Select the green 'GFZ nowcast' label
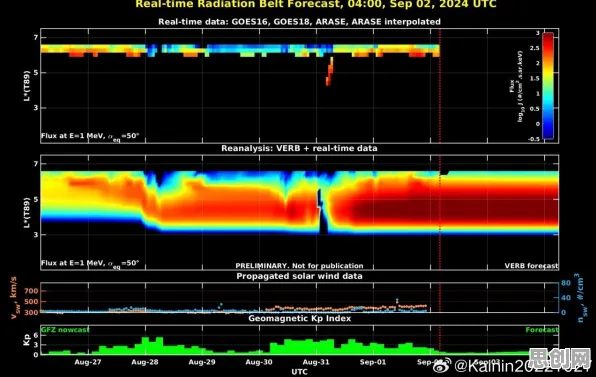Screen dimensions: 596x377 [x=65, y=329]
